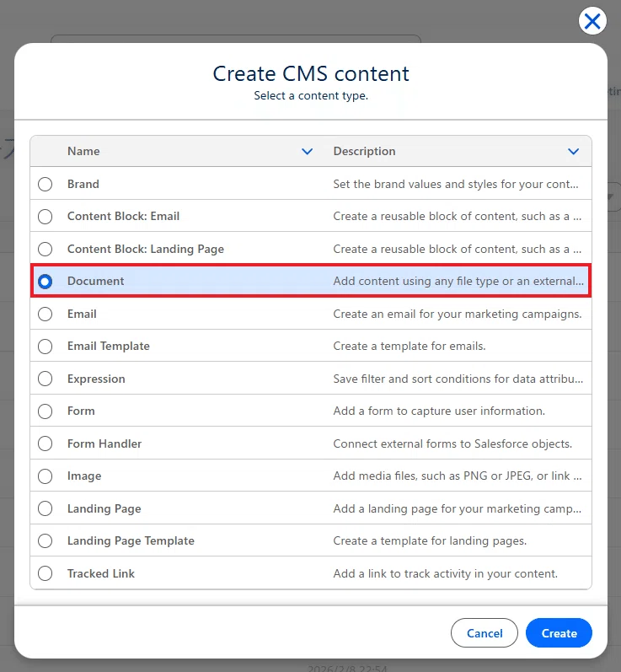
Task: Select Content Block: Landing Page radio button
Action: click(45, 249)
